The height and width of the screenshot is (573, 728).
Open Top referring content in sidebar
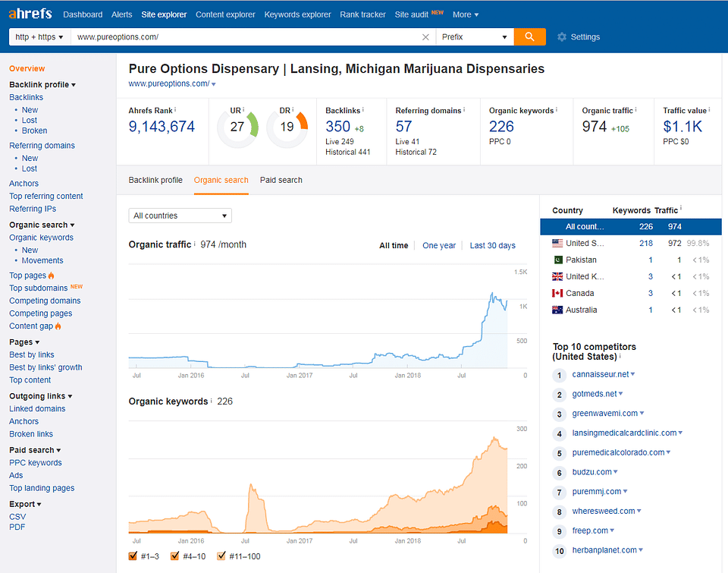coord(46,196)
